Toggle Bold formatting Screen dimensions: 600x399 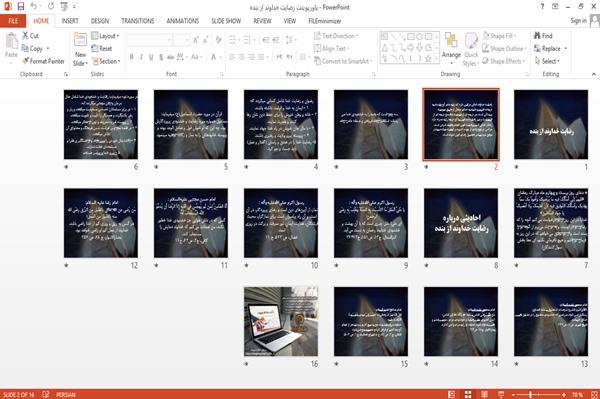132,57
